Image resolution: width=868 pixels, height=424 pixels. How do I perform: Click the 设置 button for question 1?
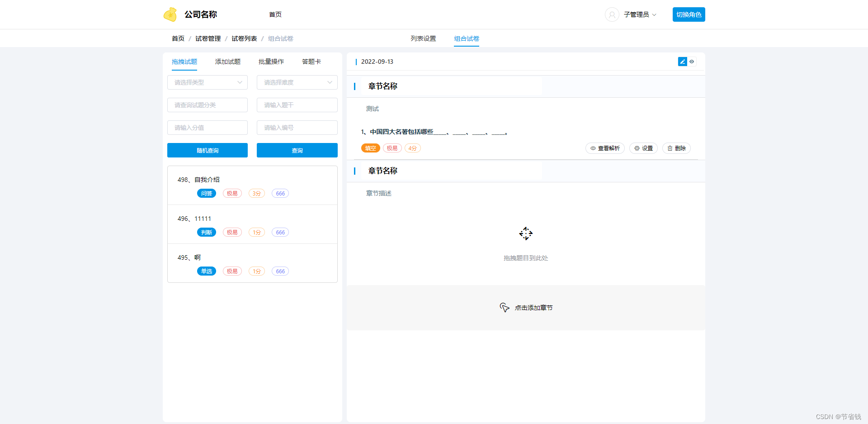pyautogui.click(x=643, y=148)
